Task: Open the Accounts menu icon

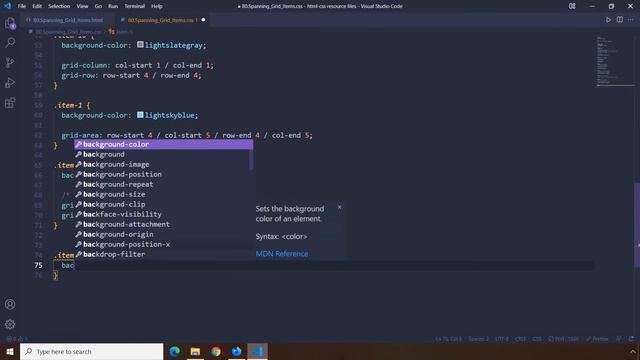Action: [10, 304]
